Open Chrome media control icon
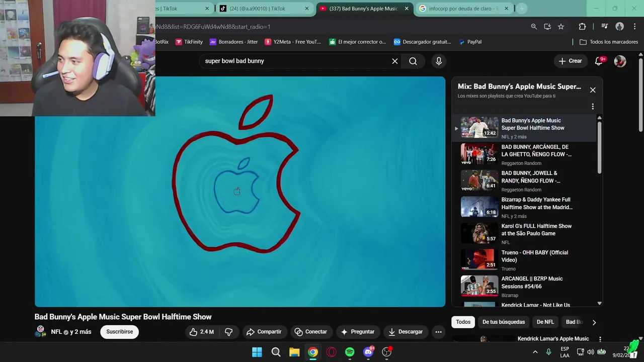The height and width of the screenshot is (362, 644). [605, 27]
